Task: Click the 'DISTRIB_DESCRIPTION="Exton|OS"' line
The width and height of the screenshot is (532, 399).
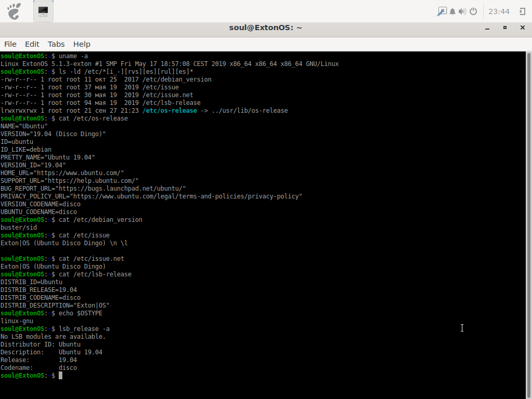Action: 55,305
